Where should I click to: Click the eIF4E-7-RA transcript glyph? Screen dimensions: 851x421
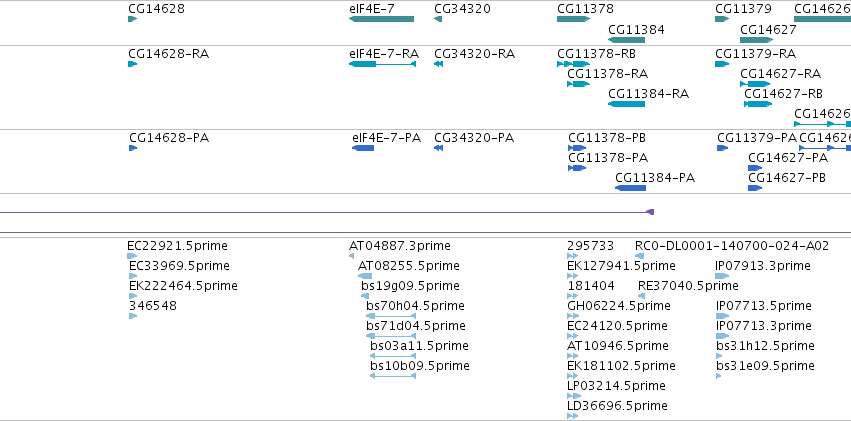[382, 64]
